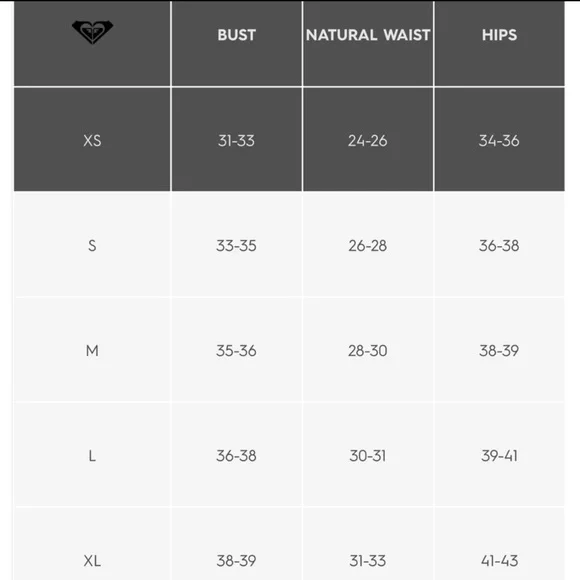Click the L hips value 39-41
The width and height of the screenshot is (580, 580).
coord(499,456)
